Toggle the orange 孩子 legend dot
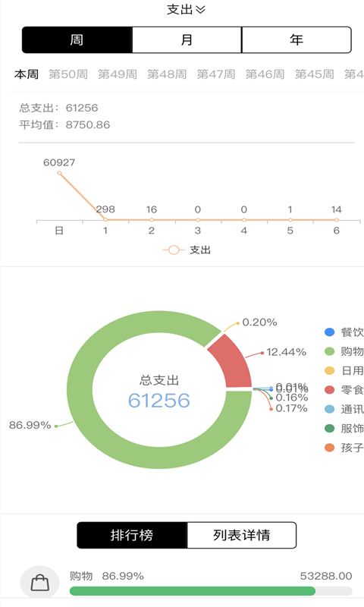 point(329,448)
